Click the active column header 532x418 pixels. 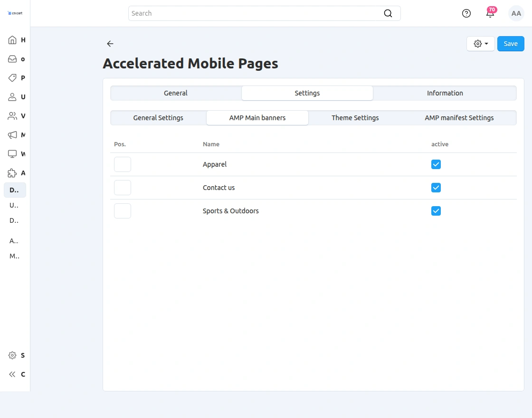[x=440, y=144]
